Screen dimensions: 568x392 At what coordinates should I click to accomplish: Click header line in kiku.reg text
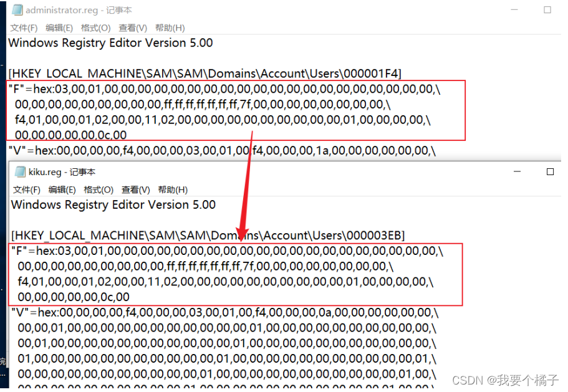click(113, 204)
